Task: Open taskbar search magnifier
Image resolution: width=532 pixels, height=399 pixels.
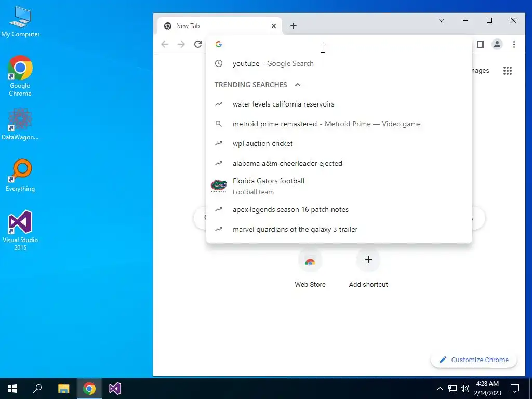Action: [x=37, y=389]
